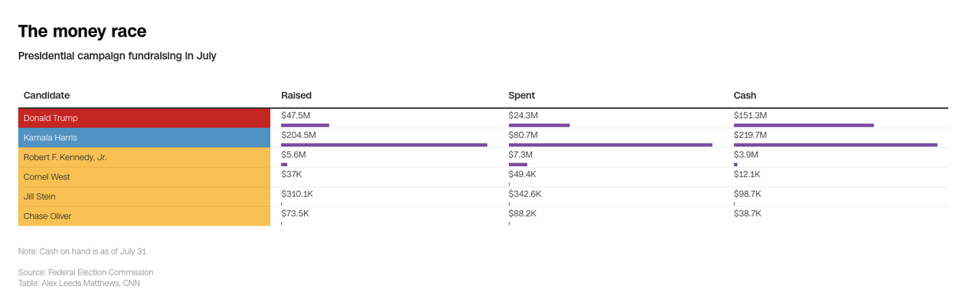Click the Jill Stein candidate cell
980x292 pixels.
[x=144, y=197]
